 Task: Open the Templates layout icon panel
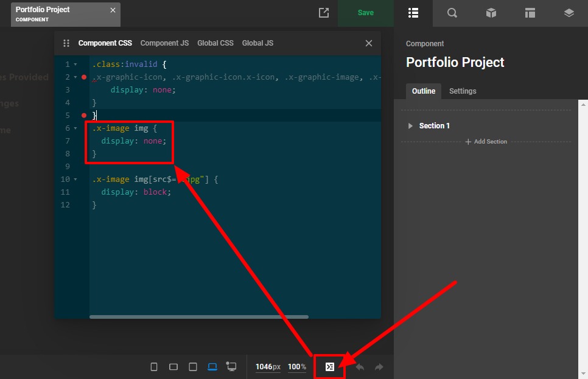point(530,13)
